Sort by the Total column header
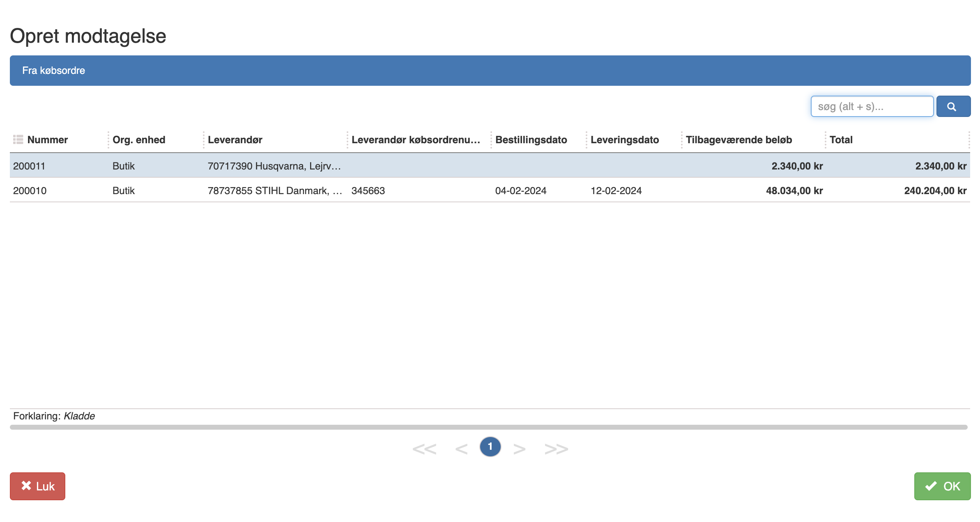Image resolution: width=980 pixels, height=522 pixels. coord(841,140)
